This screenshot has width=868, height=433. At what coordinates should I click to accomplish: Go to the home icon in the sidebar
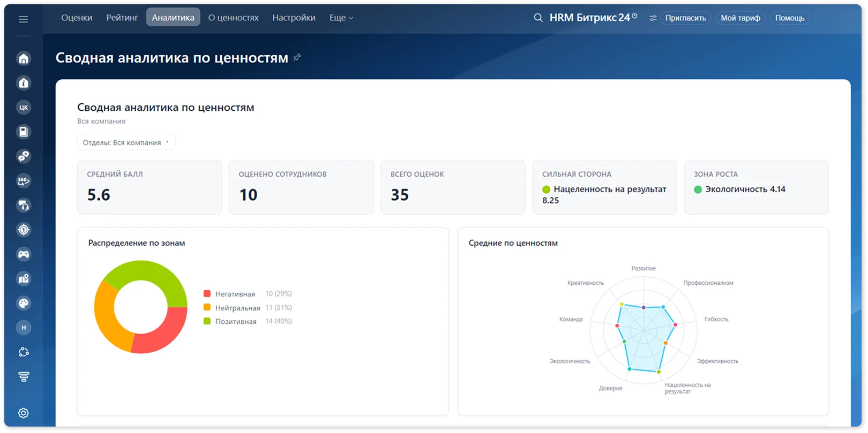24,58
